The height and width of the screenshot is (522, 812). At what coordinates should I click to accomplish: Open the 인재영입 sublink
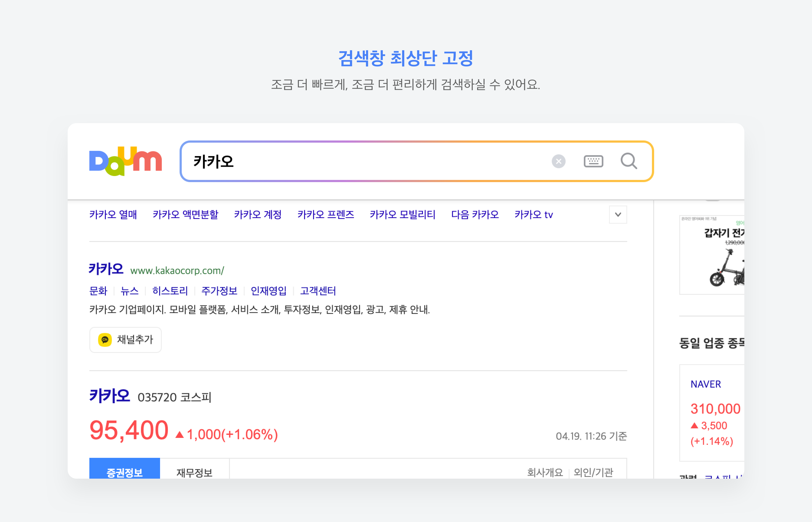(268, 291)
